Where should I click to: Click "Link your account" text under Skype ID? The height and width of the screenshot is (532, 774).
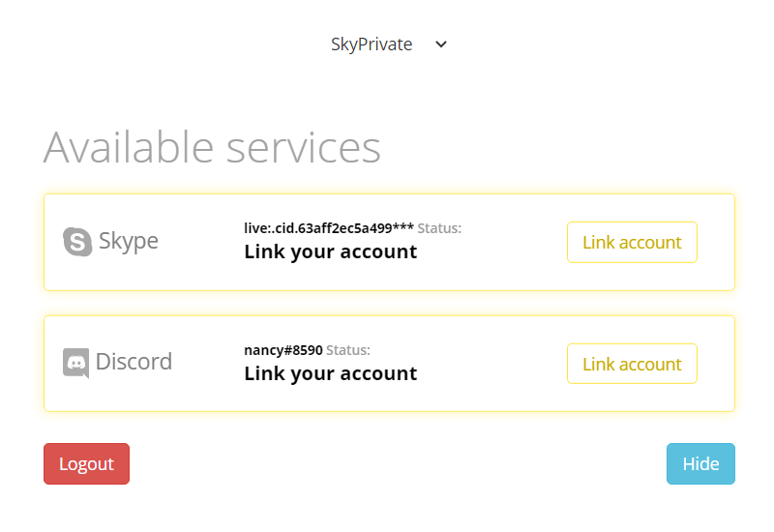point(331,251)
